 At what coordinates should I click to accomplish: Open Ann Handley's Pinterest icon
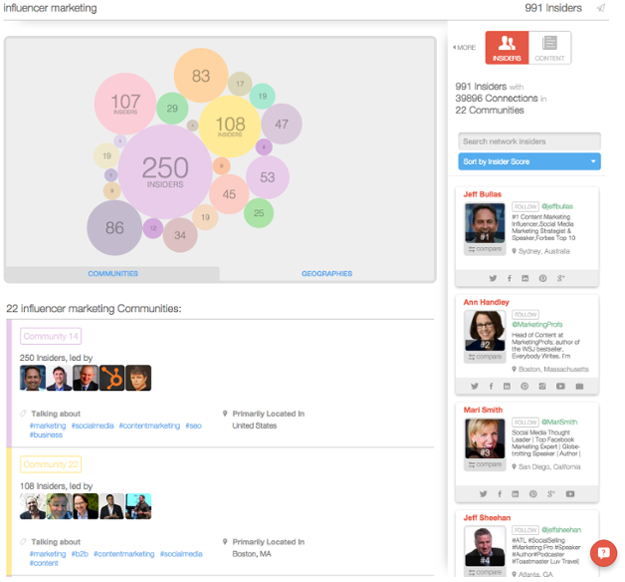525,386
